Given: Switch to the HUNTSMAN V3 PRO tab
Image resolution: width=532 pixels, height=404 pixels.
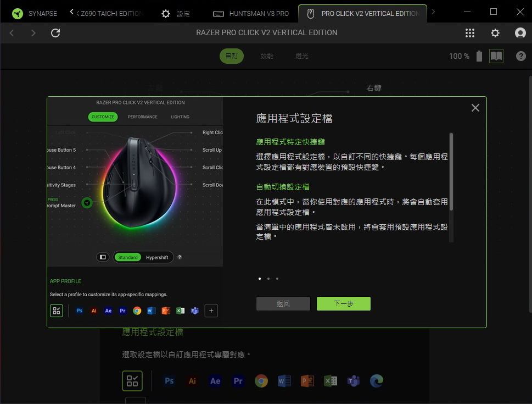Looking at the screenshot, I should (x=251, y=14).
